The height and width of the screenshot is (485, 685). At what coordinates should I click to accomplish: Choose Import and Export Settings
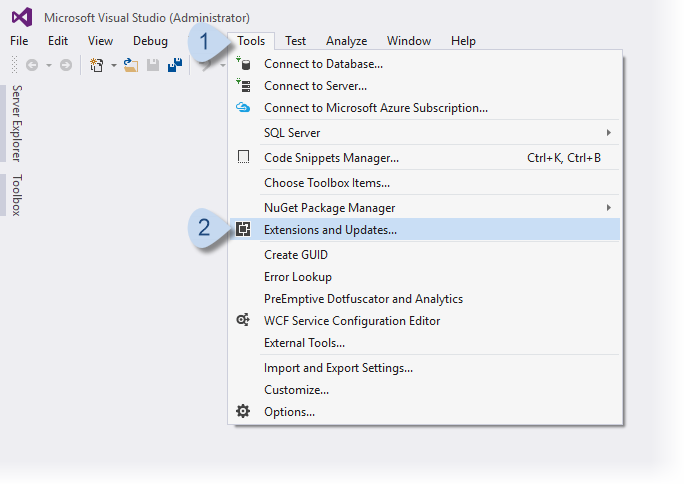pyautogui.click(x=338, y=368)
